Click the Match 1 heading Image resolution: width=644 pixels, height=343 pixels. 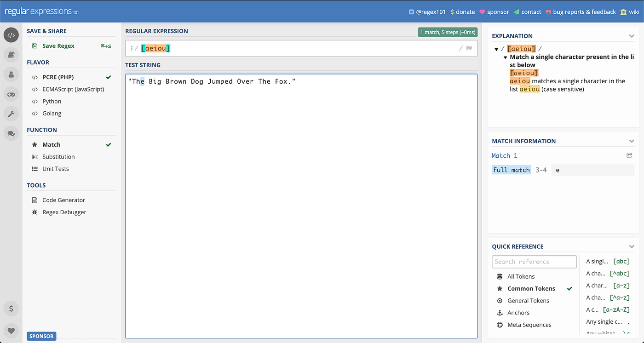tap(505, 155)
